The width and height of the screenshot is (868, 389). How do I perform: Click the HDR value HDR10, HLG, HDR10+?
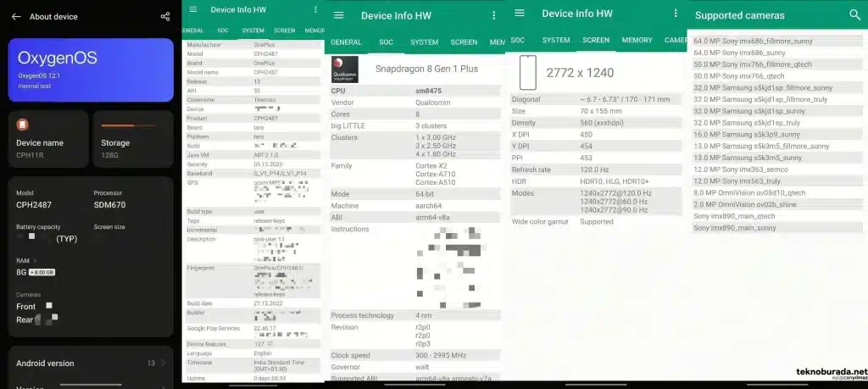click(x=615, y=181)
